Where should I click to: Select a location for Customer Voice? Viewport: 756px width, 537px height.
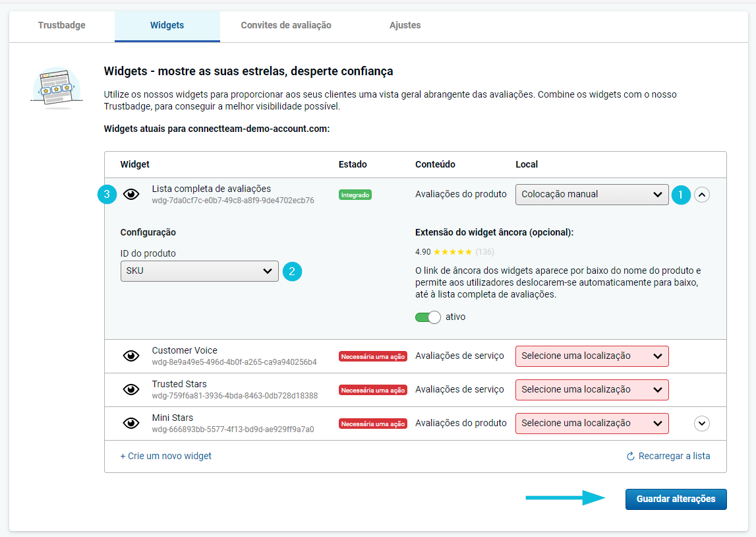pyautogui.click(x=592, y=356)
